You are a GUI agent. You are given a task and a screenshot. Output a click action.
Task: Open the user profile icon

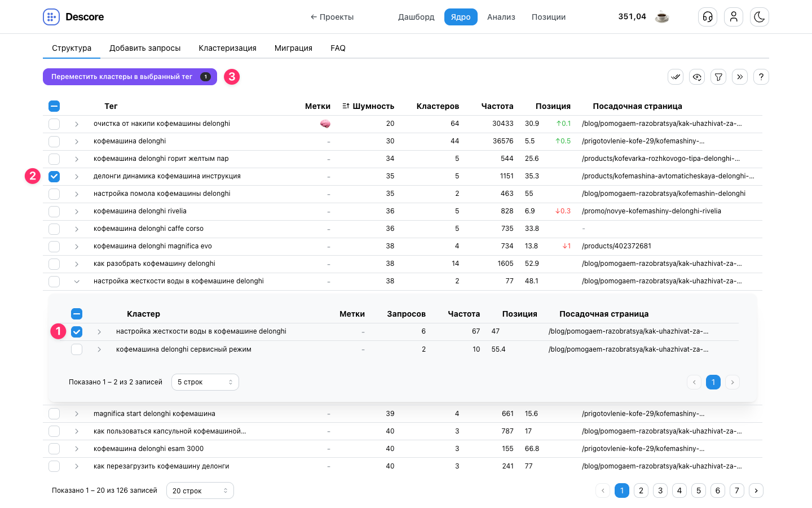(x=734, y=17)
